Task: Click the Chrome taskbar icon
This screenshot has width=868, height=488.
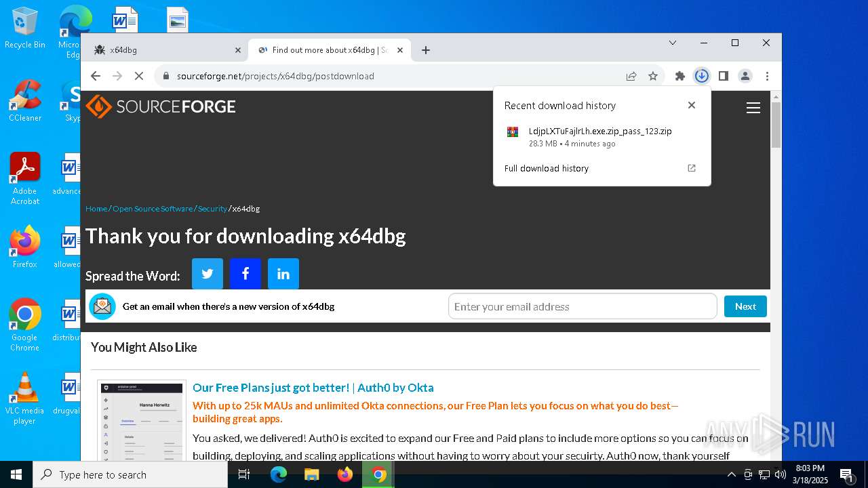Action: 379,474
